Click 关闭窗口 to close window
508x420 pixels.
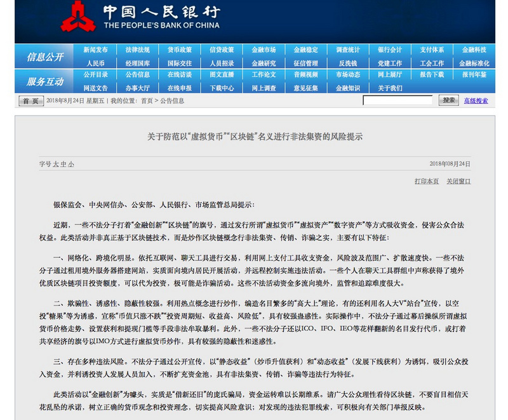pyautogui.click(x=458, y=181)
